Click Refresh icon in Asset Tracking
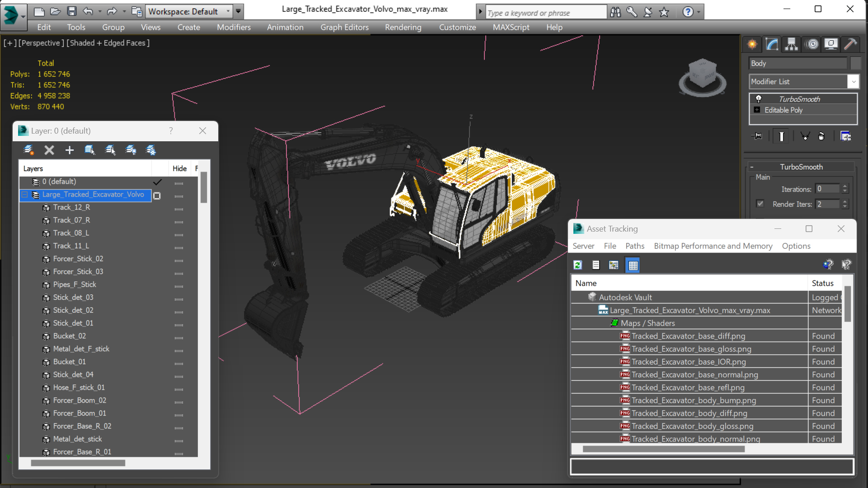The width and height of the screenshot is (868, 488). click(577, 265)
